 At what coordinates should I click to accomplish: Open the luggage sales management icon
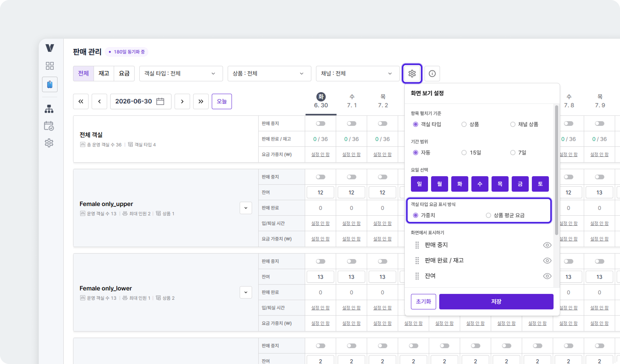click(50, 84)
